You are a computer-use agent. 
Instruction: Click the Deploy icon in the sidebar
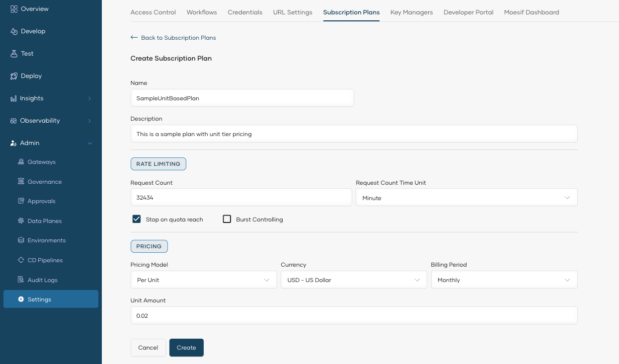[x=30, y=75]
